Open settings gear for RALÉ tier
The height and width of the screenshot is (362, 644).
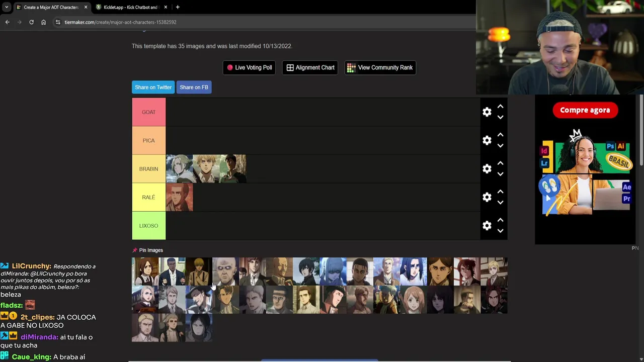[x=487, y=197]
